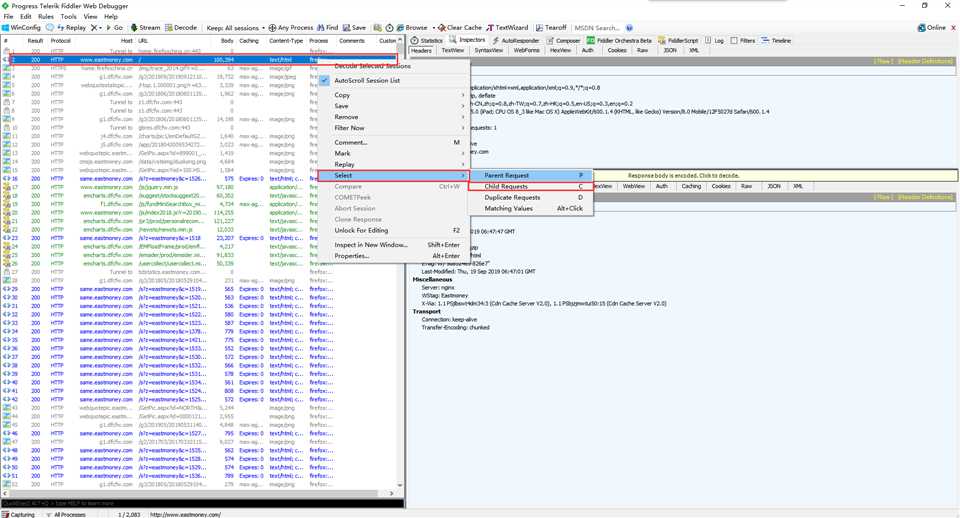Expand Replay submenu in context menu
The height and width of the screenshot is (518, 960).
point(394,164)
